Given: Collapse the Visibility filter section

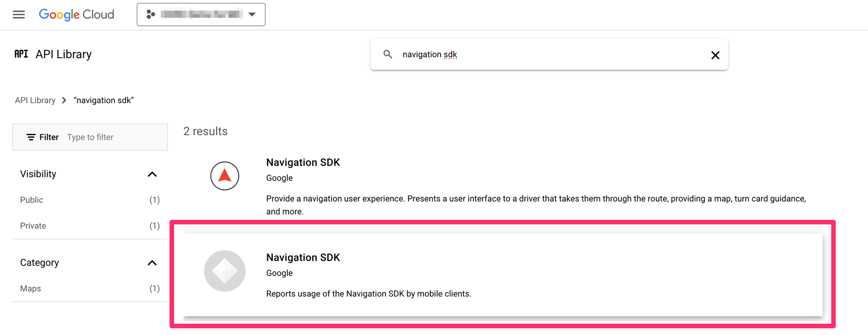Looking at the screenshot, I should pyautogui.click(x=152, y=174).
